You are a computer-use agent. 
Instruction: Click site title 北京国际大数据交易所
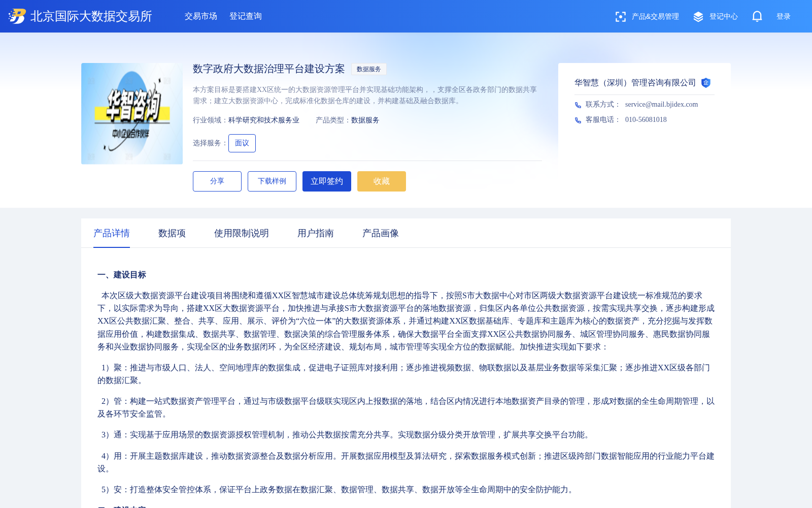coord(91,16)
